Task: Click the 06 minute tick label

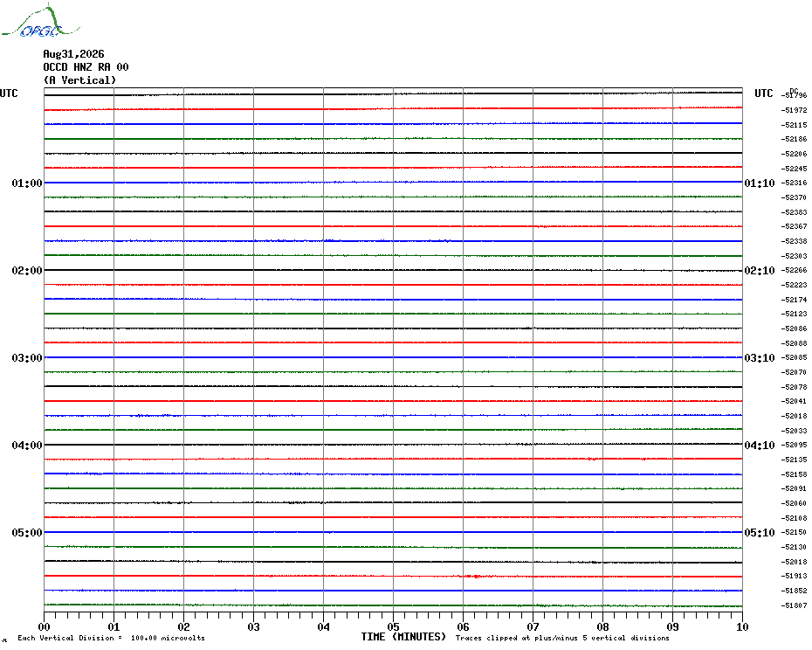Action: (x=464, y=626)
